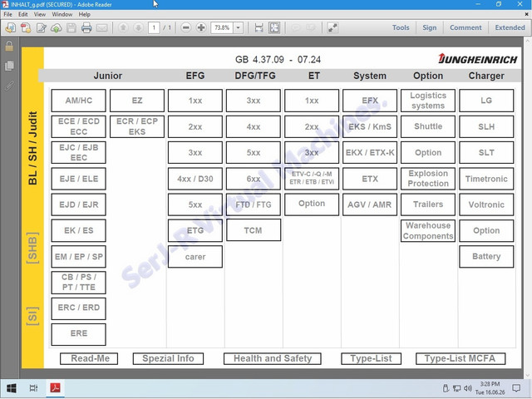The image size is (532, 399).
Task: Open the notification center icon
Action: 516,388
